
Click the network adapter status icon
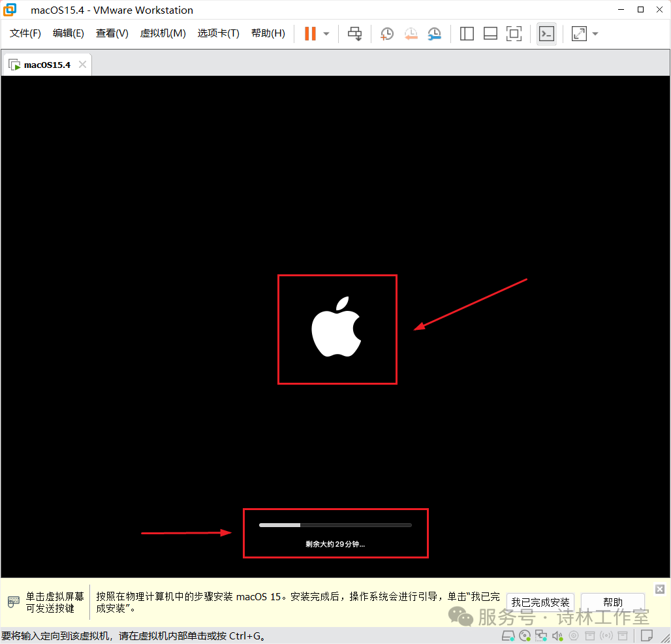pyautogui.click(x=541, y=636)
